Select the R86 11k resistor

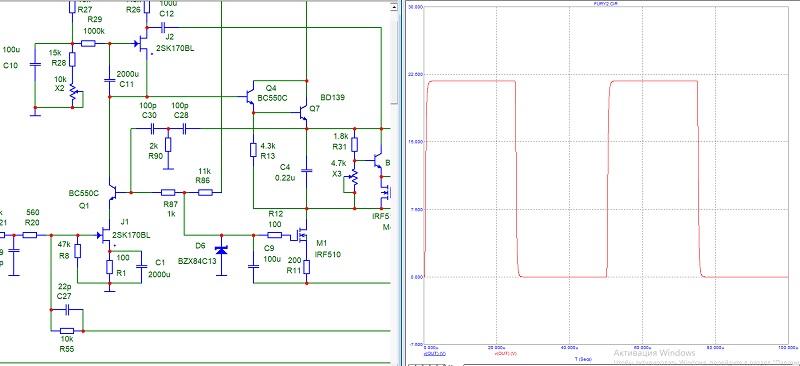[205, 192]
